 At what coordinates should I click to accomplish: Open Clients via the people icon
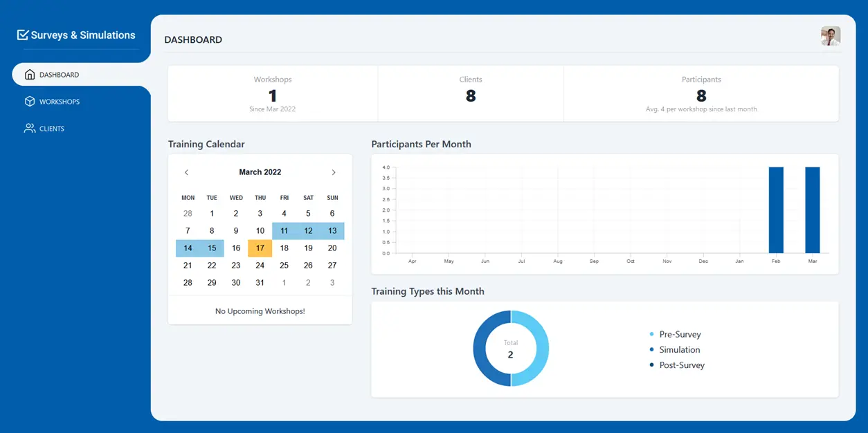point(30,128)
